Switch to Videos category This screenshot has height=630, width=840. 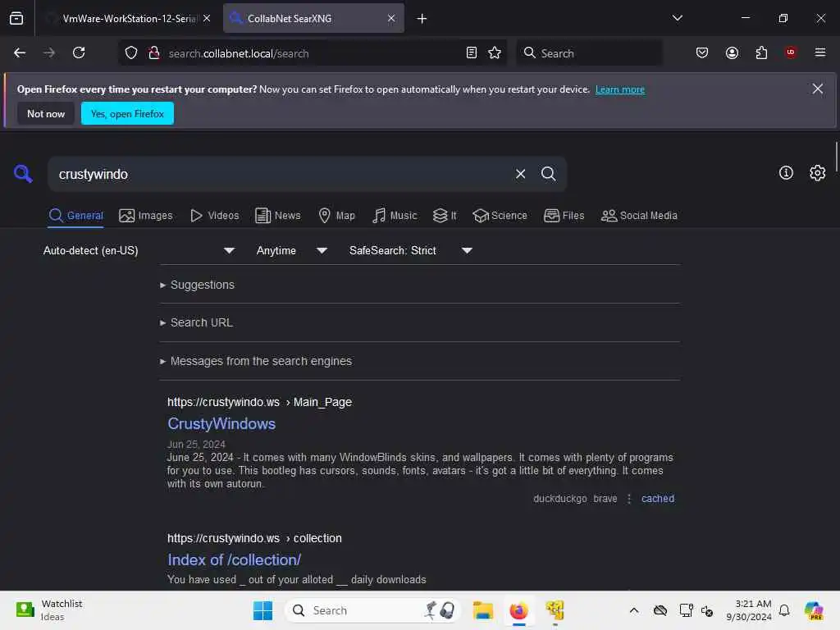tap(214, 216)
